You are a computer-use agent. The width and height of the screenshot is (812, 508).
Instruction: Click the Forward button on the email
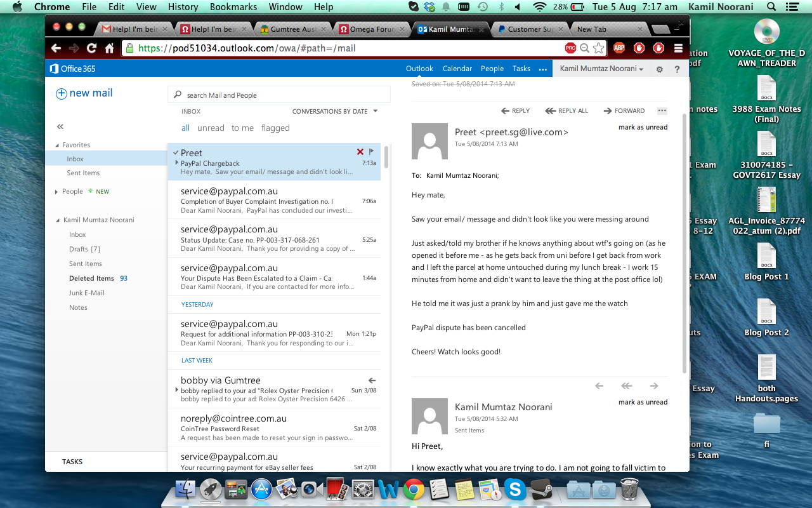pyautogui.click(x=624, y=111)
